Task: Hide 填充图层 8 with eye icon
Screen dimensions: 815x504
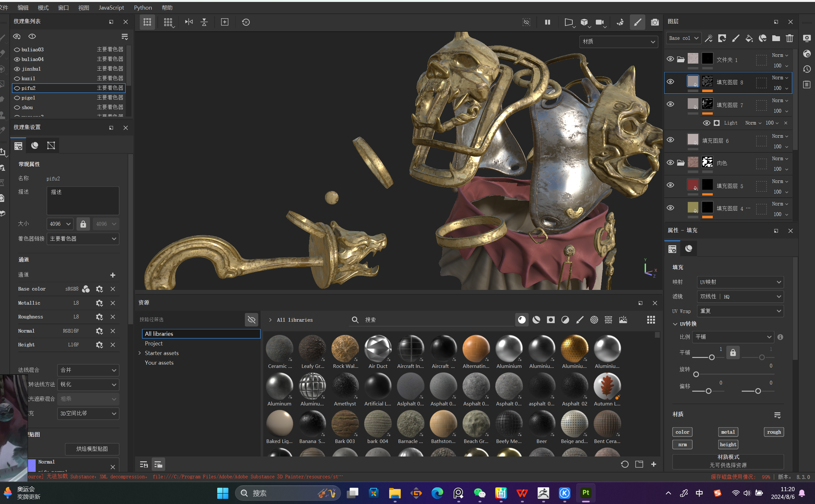Action: click(670, 82)
